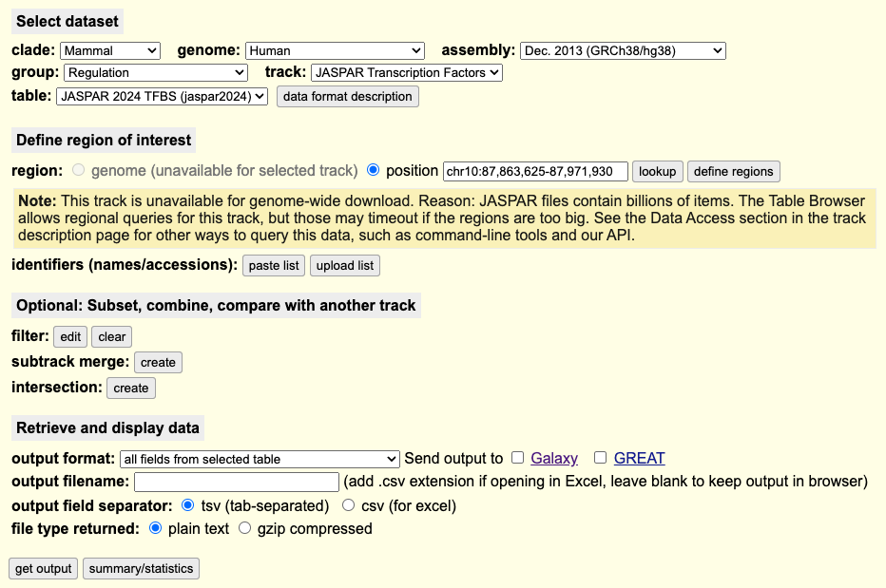Click the data format description button
This screenshot has height=588, width=886.
348,96
